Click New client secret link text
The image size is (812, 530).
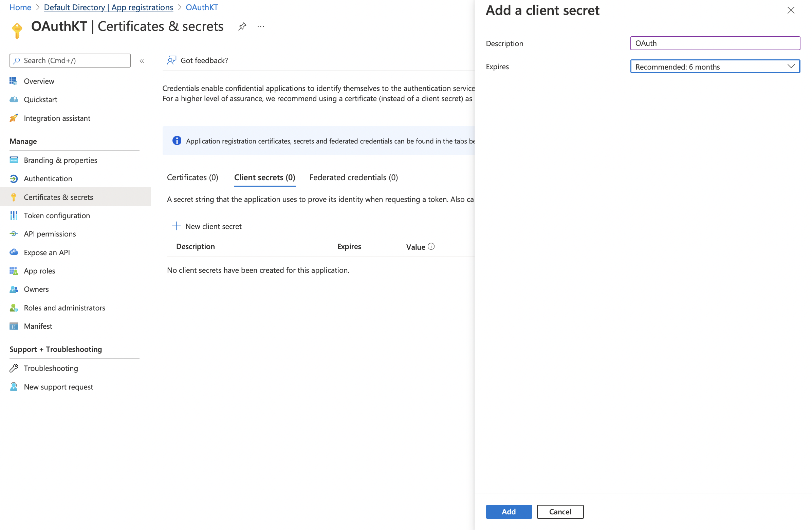(213, 226)
